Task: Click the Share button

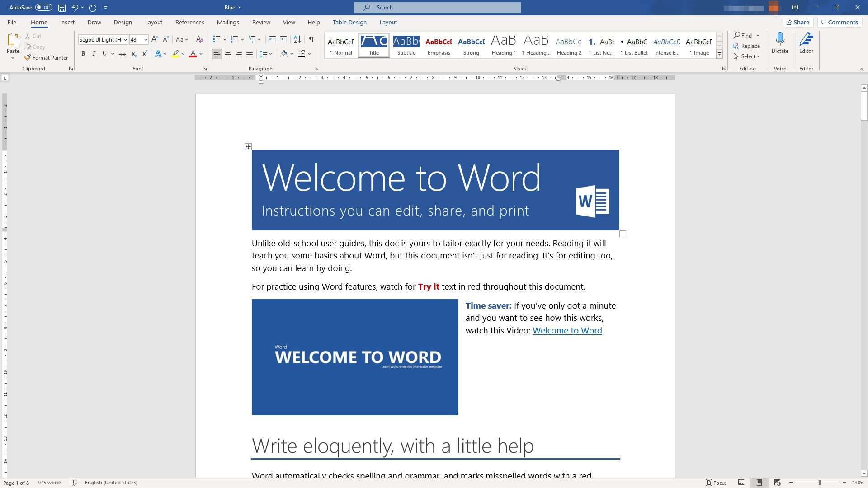Action: pos(798,22)
